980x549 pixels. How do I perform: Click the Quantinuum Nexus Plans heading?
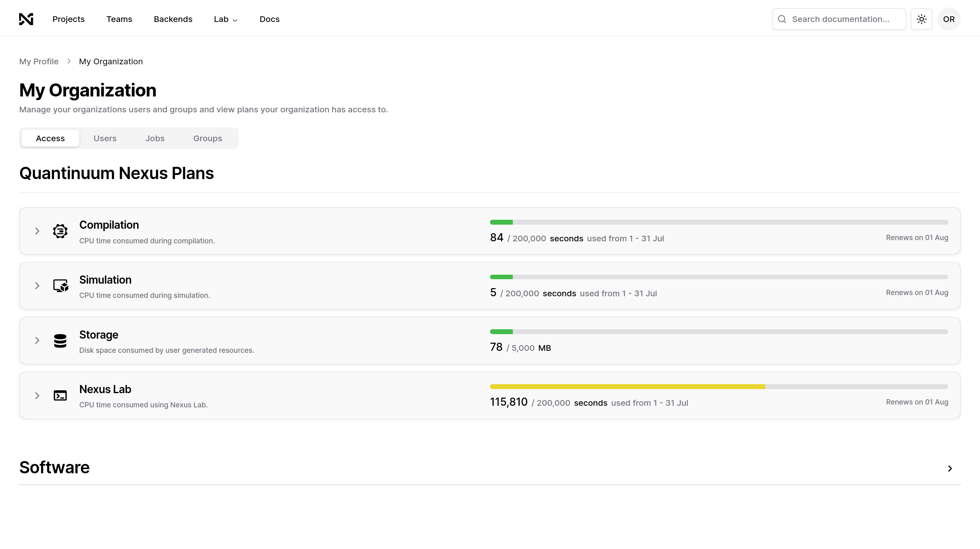pos(116,173)
